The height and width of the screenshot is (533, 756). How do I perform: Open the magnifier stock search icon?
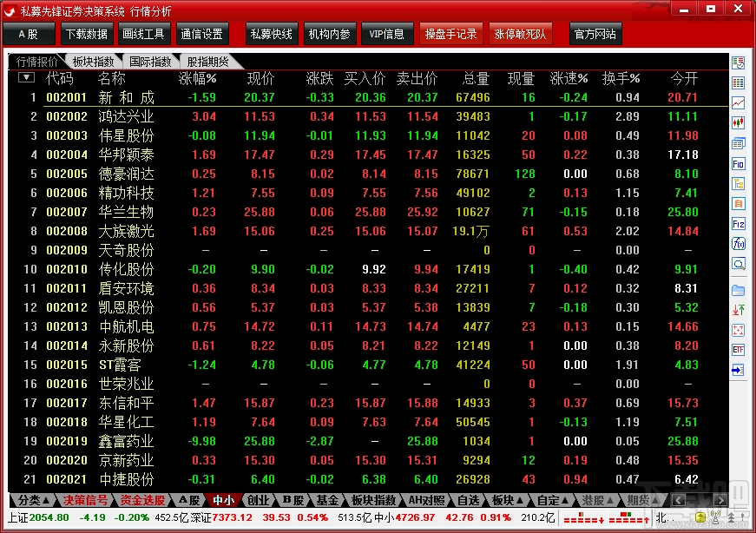pos(738,264)
